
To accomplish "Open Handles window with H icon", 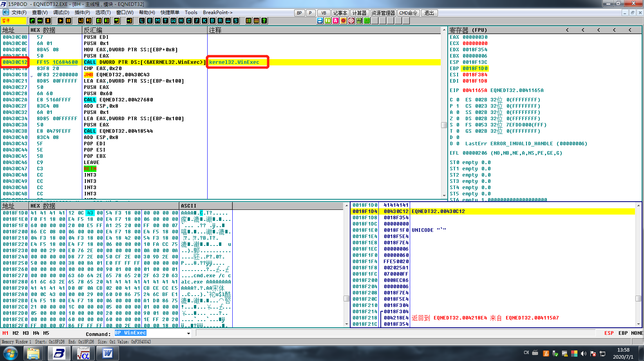I will pos(181,21).
